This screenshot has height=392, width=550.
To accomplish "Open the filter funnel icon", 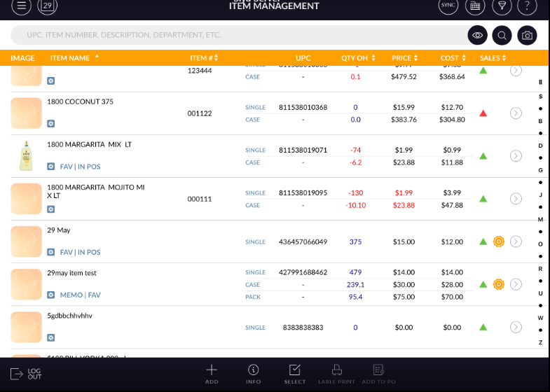I will (x=502, y=6).
